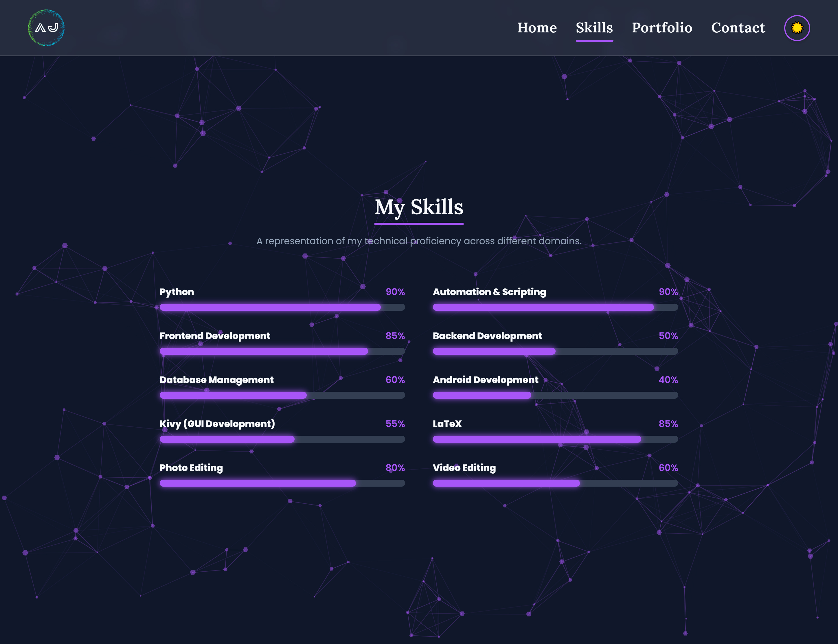The image size is (838, 644).
Task: Click the 40% value for Android Development
Action: tap(668, 380)
